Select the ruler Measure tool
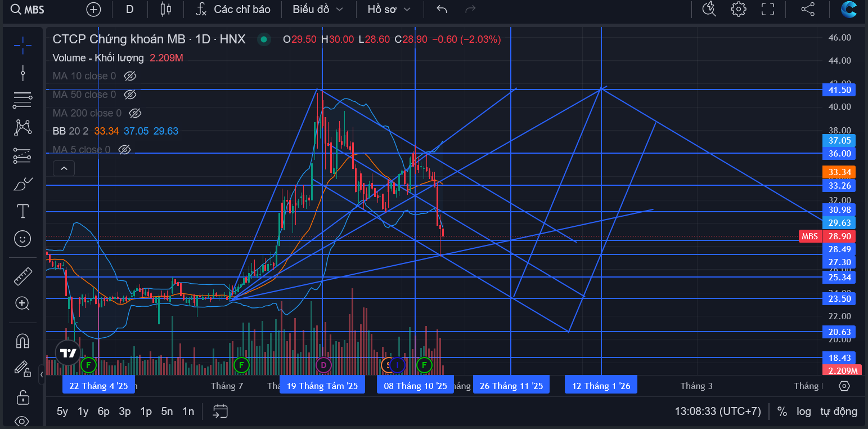Viewport: 868px width, 429px height. [x=23, y=276]
